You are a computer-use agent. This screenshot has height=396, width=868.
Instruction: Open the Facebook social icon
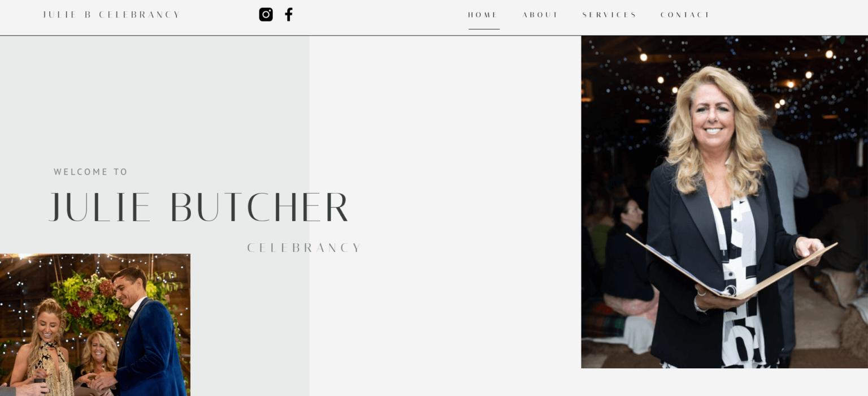[x=289, y=15]
